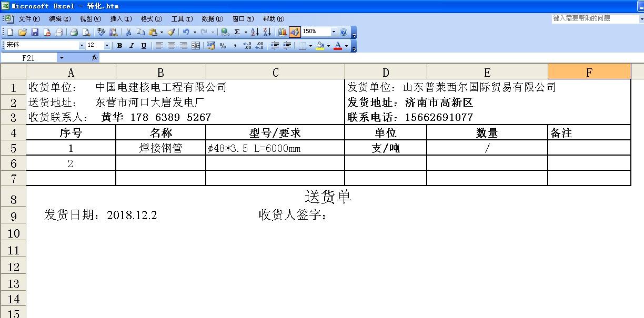644x318 pixels.
Task: Apply Merge and Center to cells
Action: tap(196, 46)
